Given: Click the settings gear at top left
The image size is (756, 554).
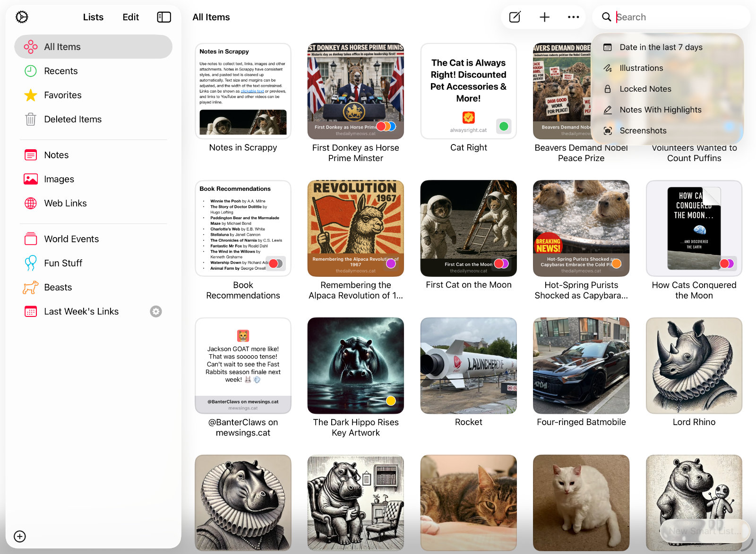Looking at the screenshot, I should [x=21, y=17].
